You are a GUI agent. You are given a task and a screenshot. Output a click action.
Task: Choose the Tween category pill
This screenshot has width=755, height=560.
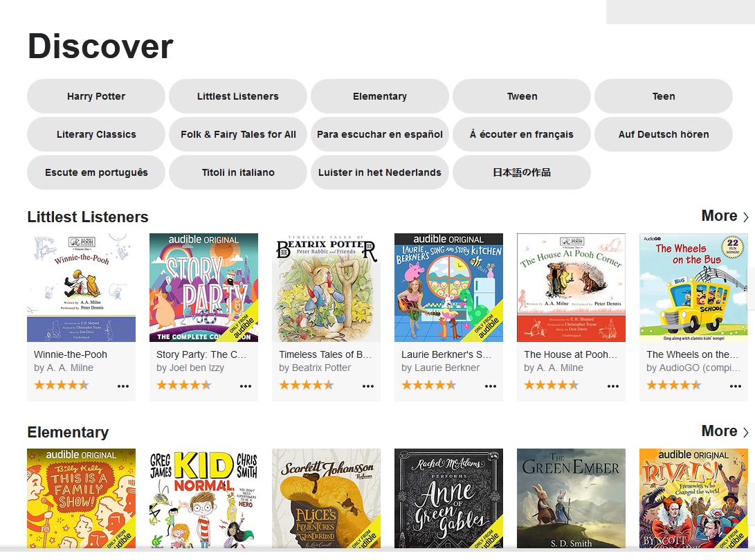pos(522,96)
